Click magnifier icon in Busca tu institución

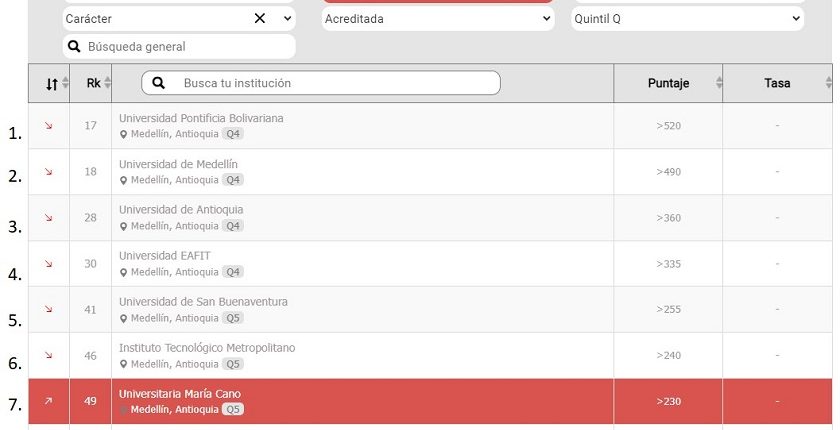click(x=159, y=83)
